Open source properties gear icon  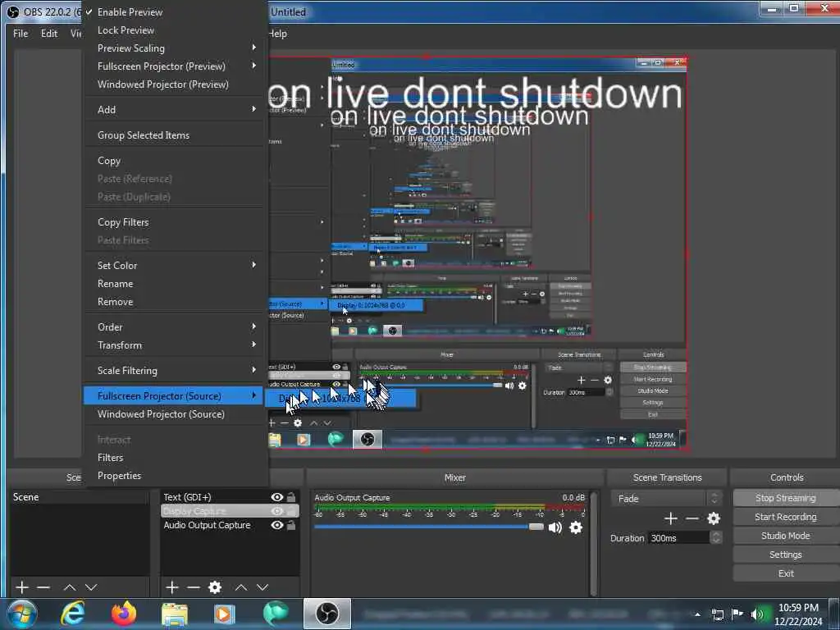(x=215, y=587)
